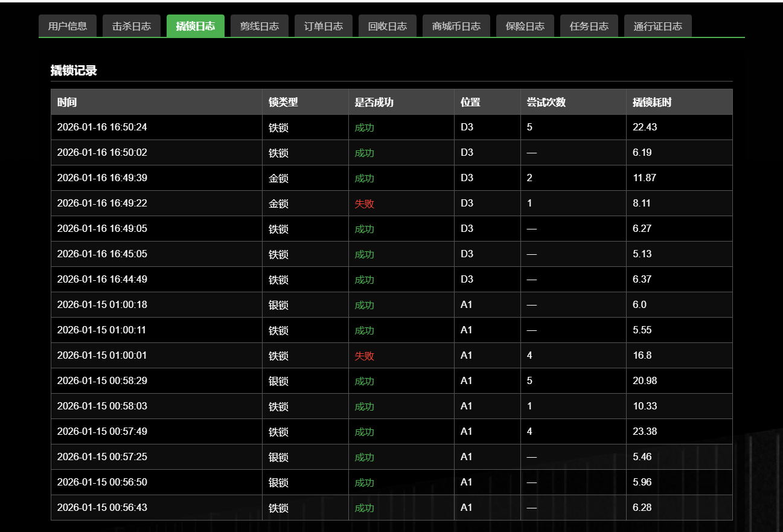
Task: Click the 10.33 duration value
Action: 645,406
